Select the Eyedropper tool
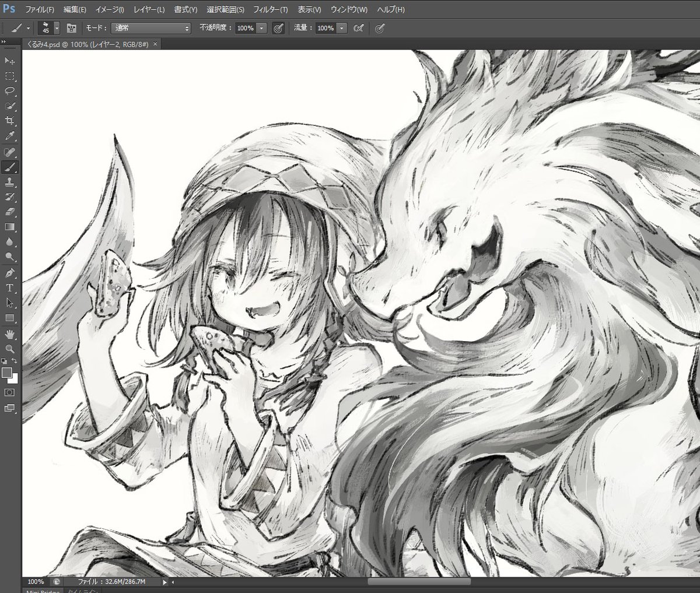 pos(10,136)
